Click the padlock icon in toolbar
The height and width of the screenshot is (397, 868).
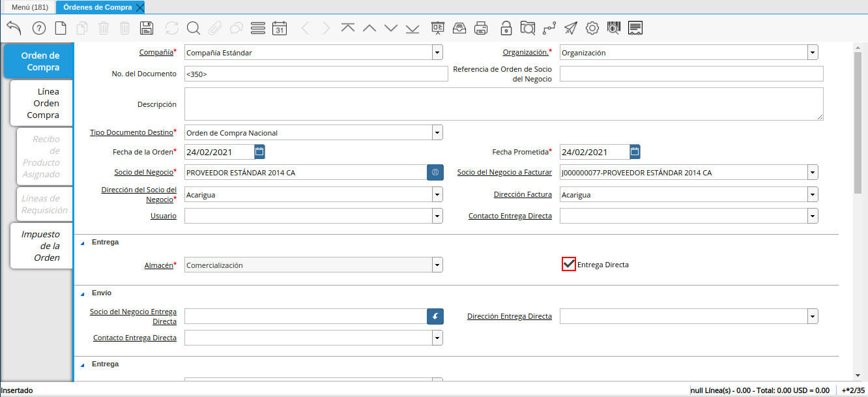point(506,28)
